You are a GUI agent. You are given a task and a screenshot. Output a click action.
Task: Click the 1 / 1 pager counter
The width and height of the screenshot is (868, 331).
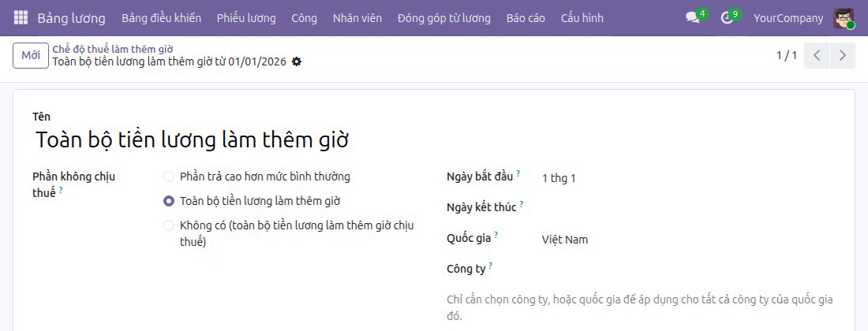[x=786, y=55]
